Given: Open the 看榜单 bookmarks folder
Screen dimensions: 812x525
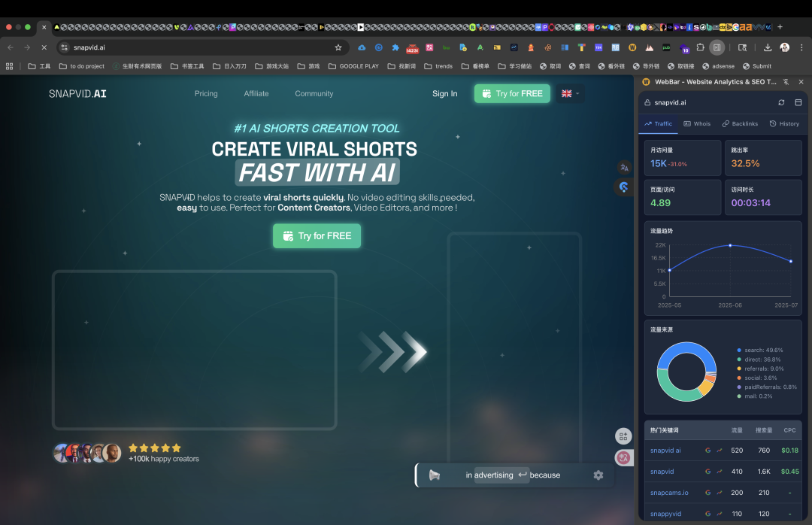Looking at the screenshot, I should pyautogui.click(x=475, y=66).
